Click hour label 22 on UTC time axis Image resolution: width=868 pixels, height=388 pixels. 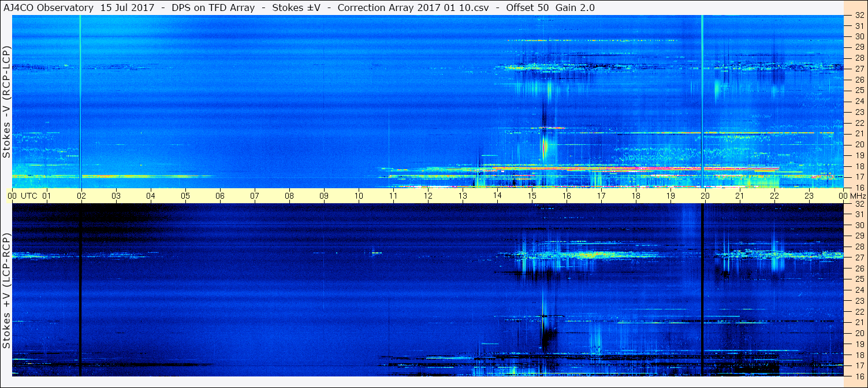pos(774,196)
